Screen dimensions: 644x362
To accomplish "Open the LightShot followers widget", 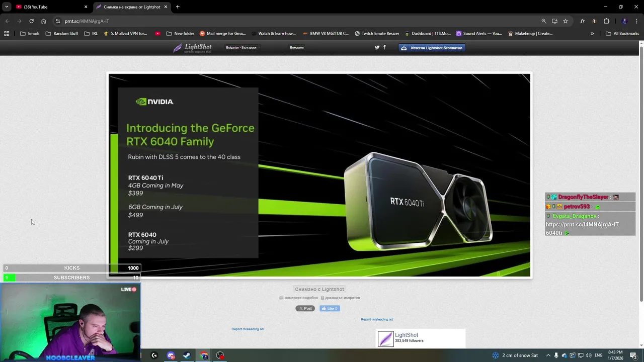I will (x=421, y=338).
